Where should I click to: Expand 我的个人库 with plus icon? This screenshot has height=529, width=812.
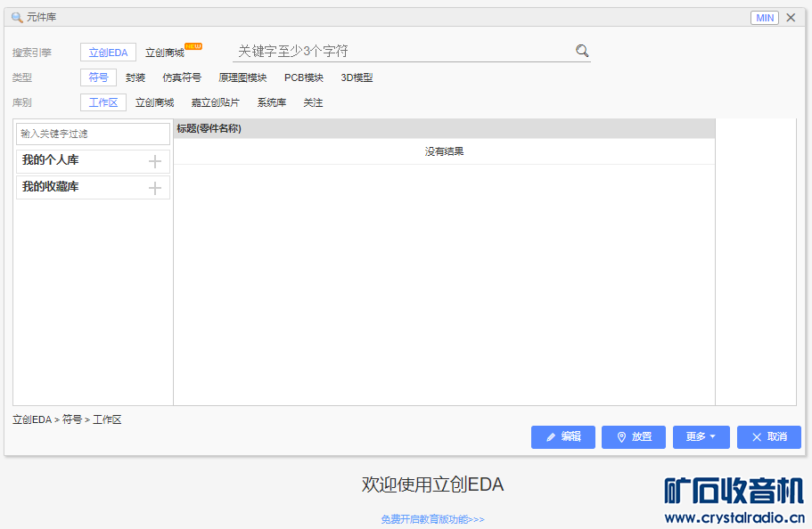(x=155, y=161)
